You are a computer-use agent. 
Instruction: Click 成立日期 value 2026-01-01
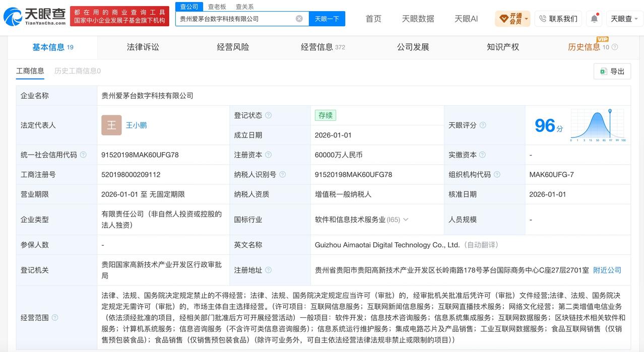(x=333, y=135)
